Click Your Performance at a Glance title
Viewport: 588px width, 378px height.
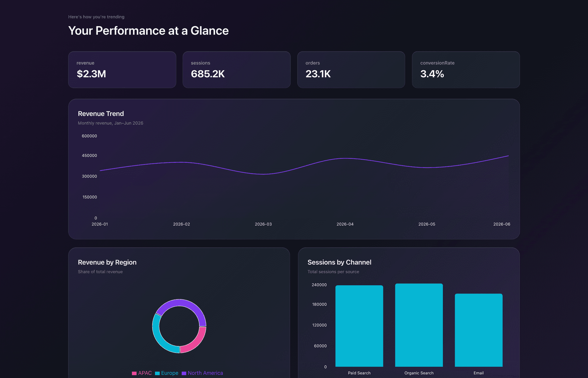(148, 31)
